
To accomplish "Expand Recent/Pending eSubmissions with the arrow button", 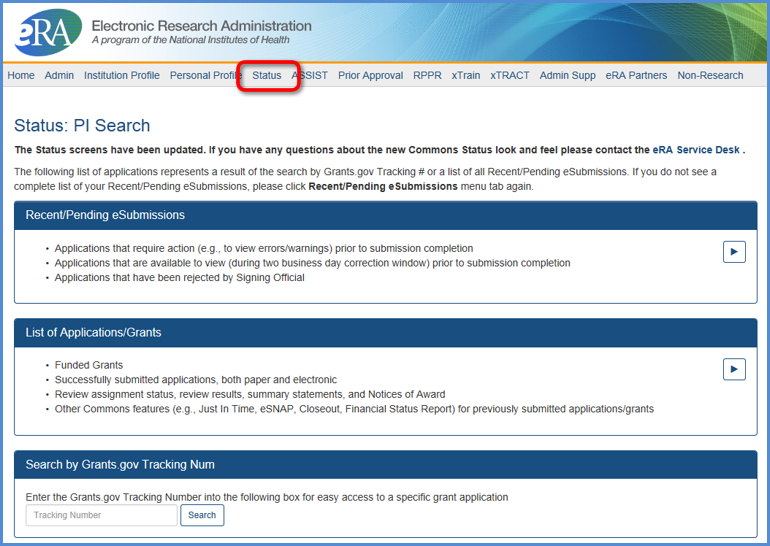I will (x=734, y=252).
